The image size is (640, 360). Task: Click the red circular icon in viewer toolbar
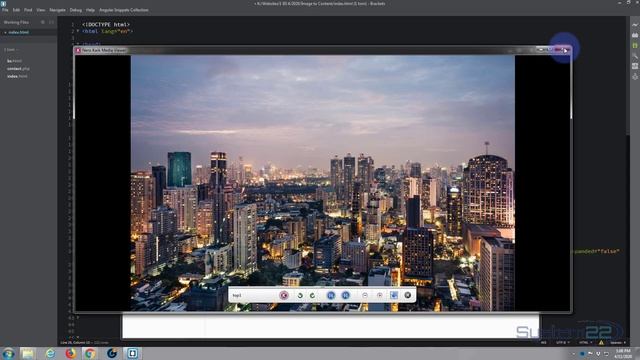pyautogui.click(x=284, y=295)
